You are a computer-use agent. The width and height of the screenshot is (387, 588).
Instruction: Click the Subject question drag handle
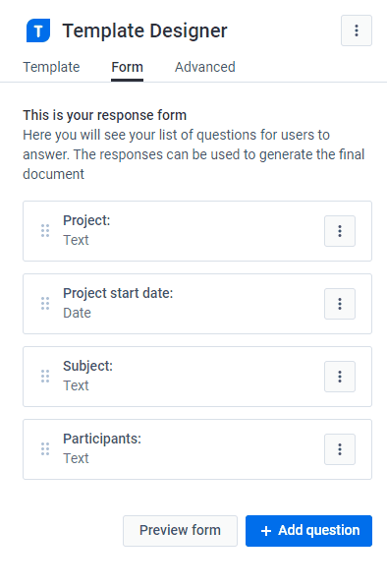(45, 377)
